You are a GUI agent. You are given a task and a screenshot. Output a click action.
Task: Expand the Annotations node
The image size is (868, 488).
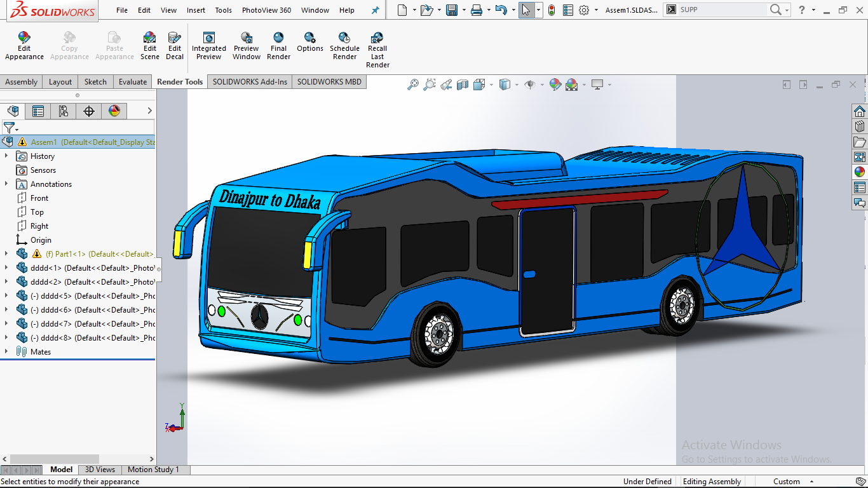6,184
